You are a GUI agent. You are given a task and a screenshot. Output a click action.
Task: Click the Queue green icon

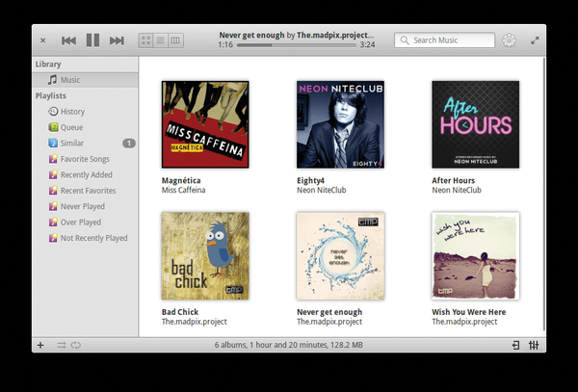(x=53, y=127)
